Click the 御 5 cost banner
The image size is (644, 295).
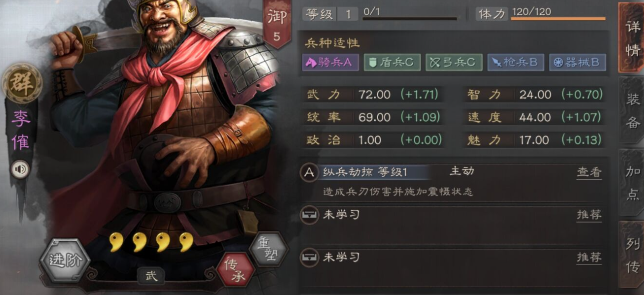[x=277, y=24]
